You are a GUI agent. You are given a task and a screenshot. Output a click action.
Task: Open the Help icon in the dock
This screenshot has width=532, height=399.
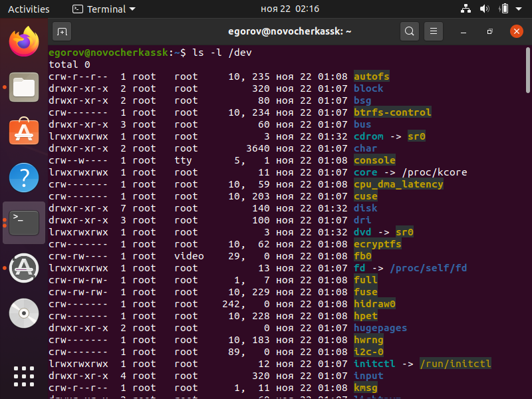tap(24, 177)
